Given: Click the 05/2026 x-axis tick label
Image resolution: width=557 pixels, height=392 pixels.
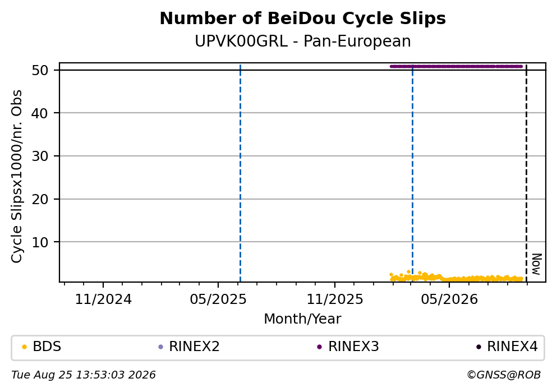Looking at the screenshot, I should point(449,299).
